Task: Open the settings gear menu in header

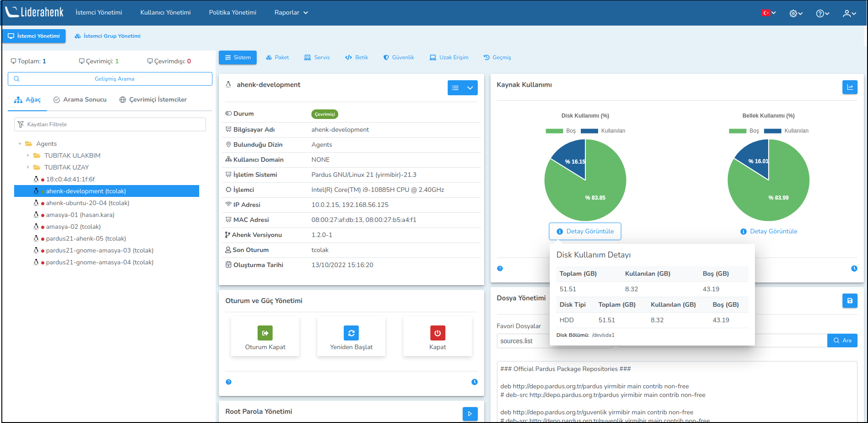Action: coord(796,13)
